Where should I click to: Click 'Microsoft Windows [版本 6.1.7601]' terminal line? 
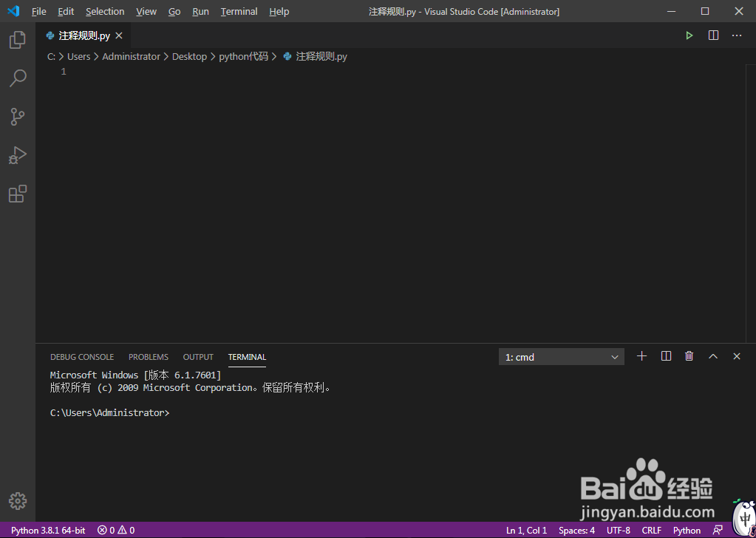[x=135, y=375]
